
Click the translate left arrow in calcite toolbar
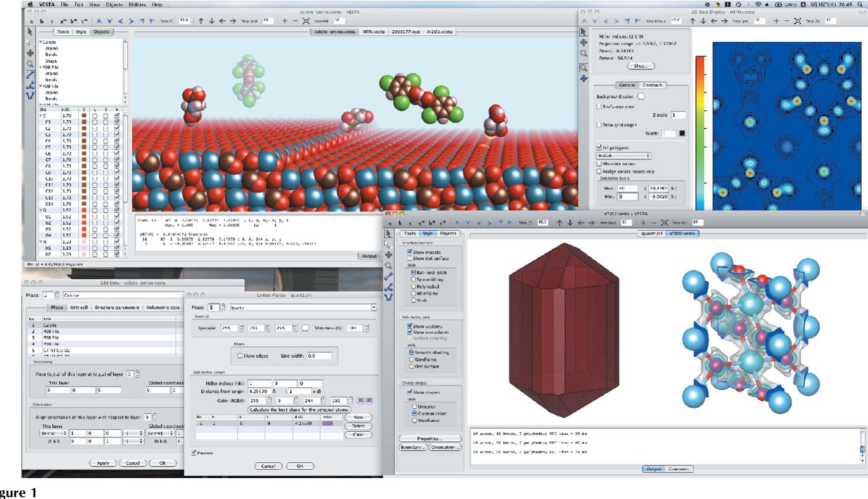coord(223,20)
